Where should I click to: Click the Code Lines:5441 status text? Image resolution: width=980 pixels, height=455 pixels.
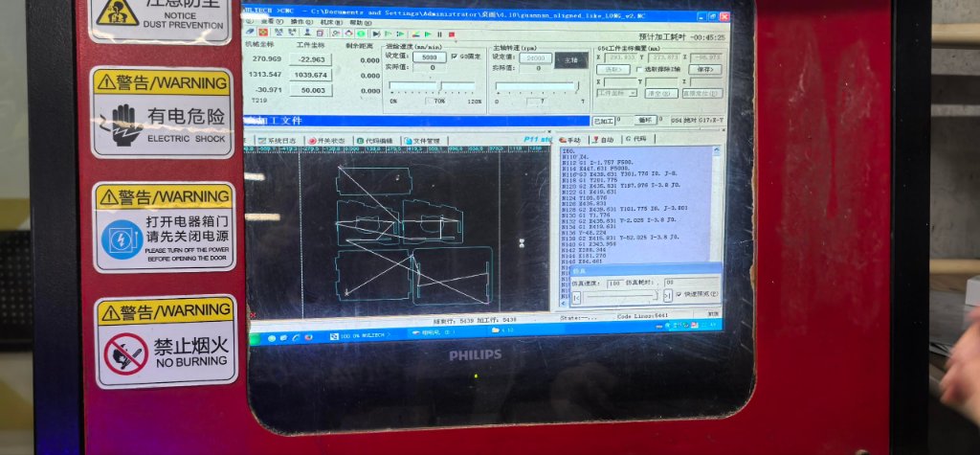point(642,315)
